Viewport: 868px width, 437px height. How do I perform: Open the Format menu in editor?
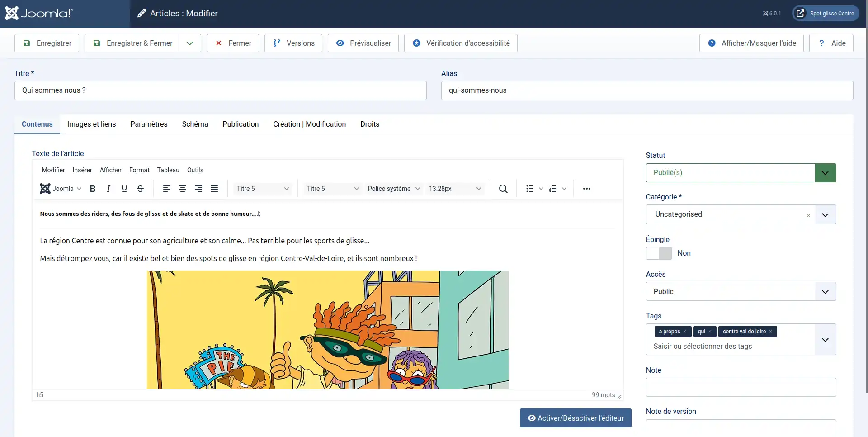139,170
